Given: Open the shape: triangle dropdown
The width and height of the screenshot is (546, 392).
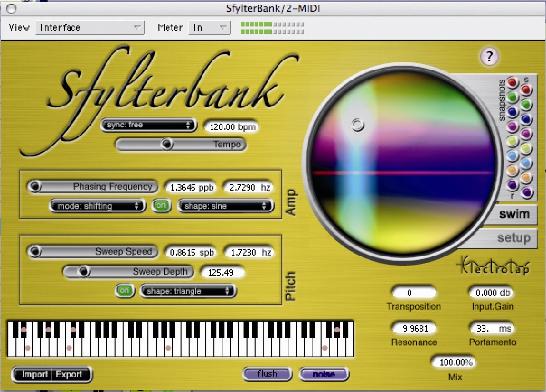Looking at the screenshot, I should tap(188, 291).
